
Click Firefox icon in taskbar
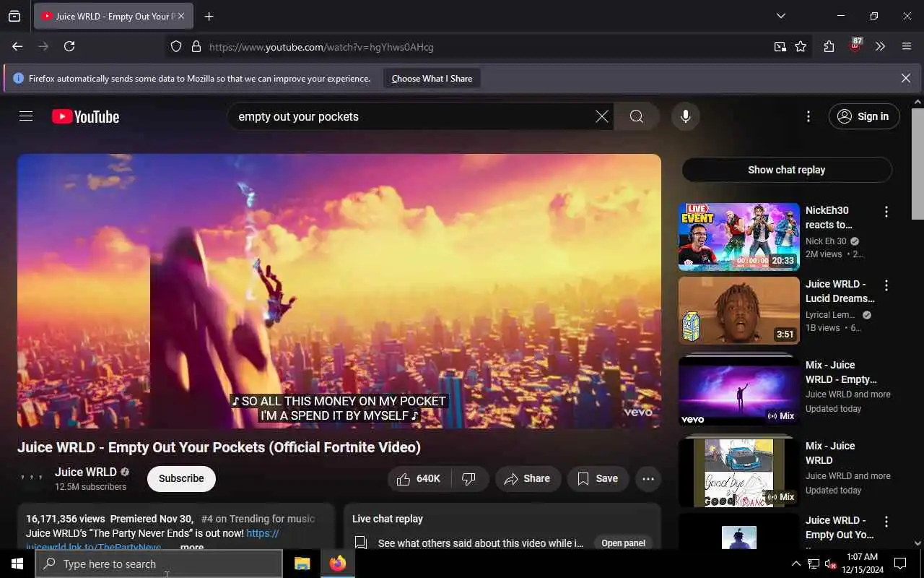[337, 564]
